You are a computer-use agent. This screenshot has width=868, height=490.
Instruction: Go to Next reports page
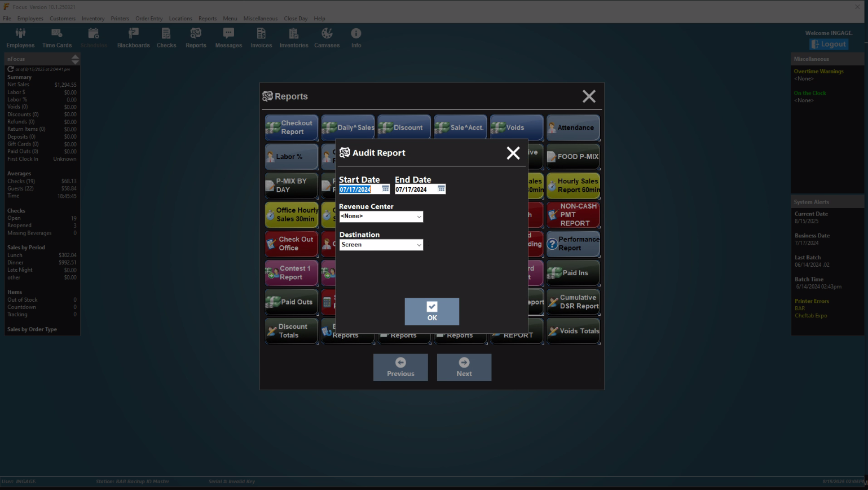464,367
